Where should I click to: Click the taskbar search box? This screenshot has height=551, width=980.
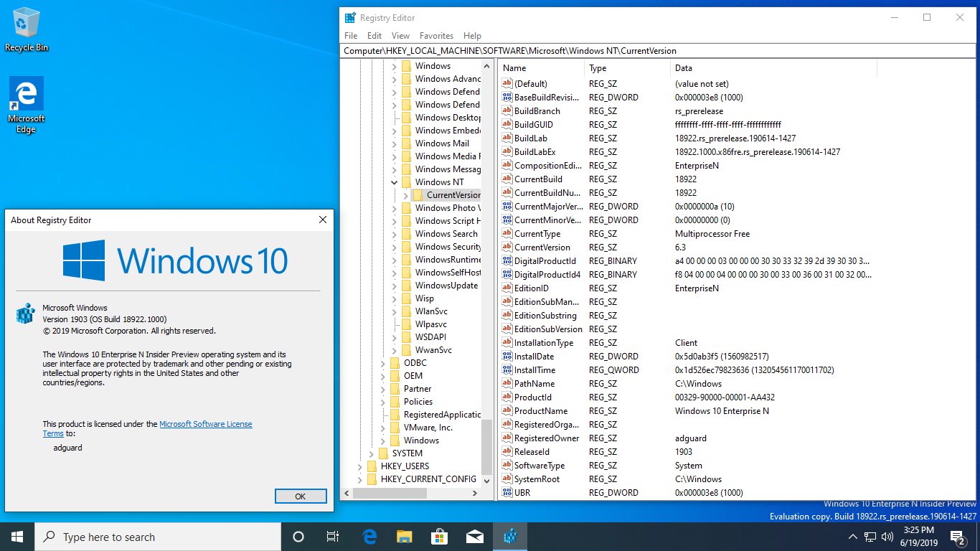pos(158,537)
